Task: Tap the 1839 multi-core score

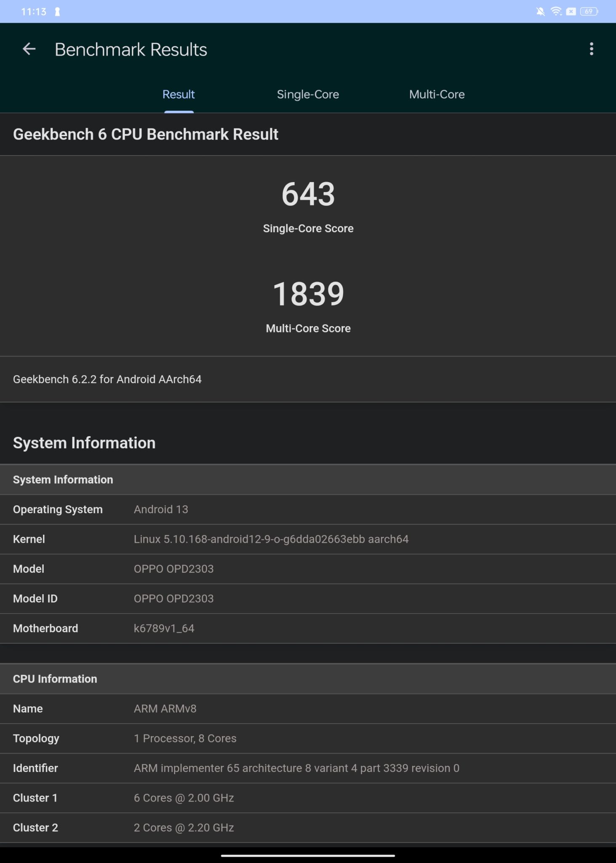Action: click(x=308, y=294)
